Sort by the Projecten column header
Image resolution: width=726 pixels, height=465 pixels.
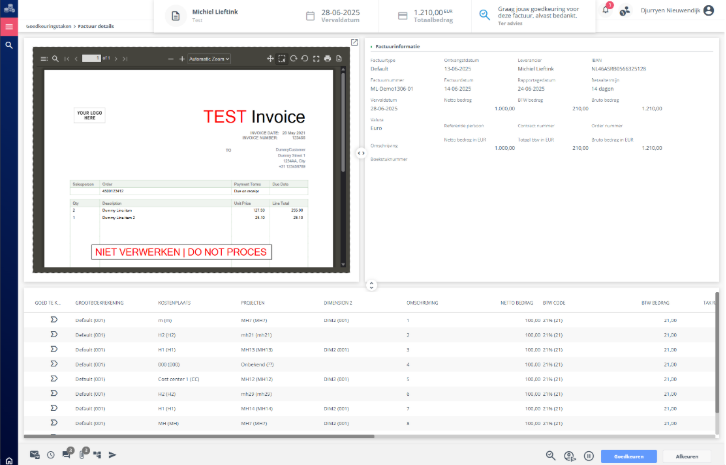[x=252, y=303]
